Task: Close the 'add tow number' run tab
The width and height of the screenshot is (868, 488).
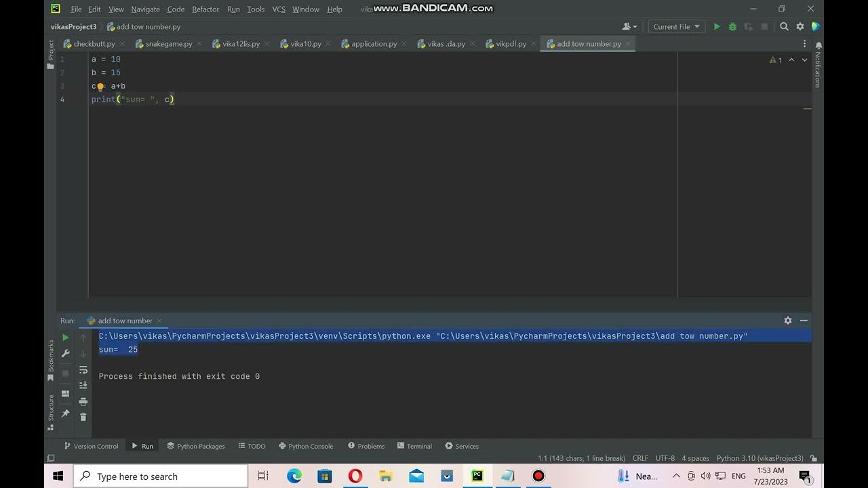Action: point(159,321)
